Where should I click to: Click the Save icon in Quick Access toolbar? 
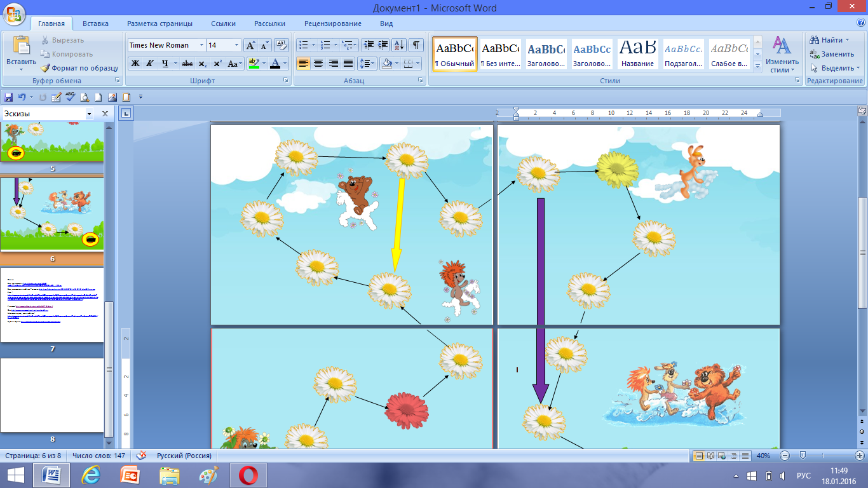pos(8,97)
